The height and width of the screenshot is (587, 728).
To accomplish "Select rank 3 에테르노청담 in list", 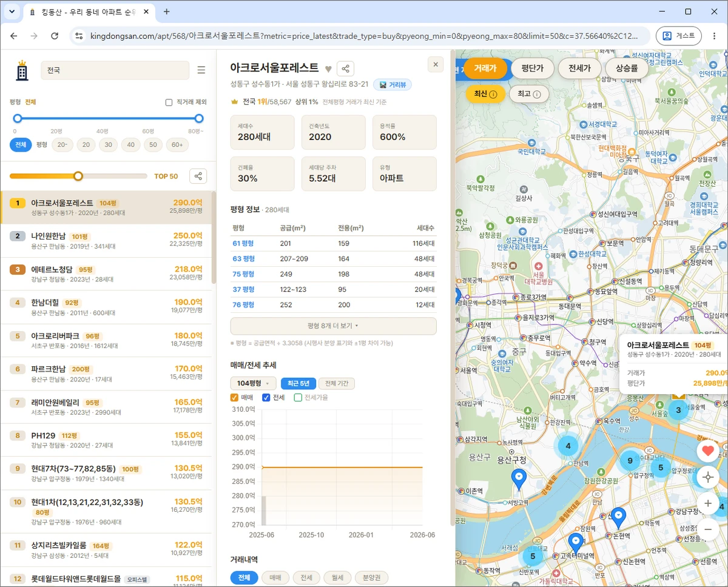I will click(x=106, y=274).
